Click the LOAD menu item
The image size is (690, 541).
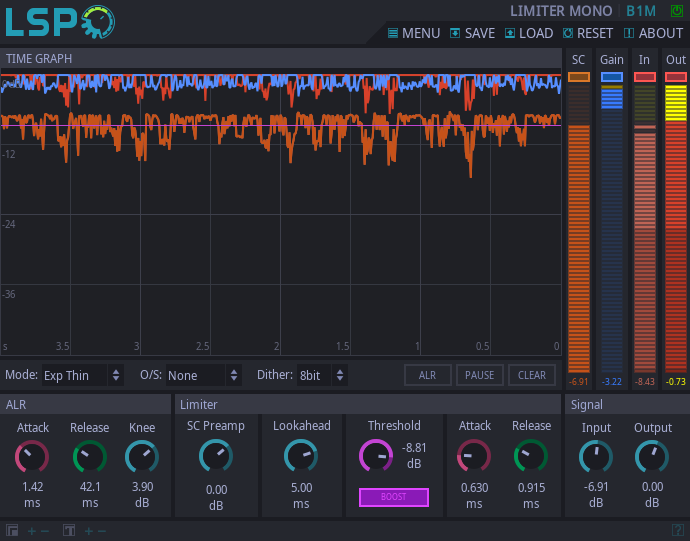tap(529, 33)
